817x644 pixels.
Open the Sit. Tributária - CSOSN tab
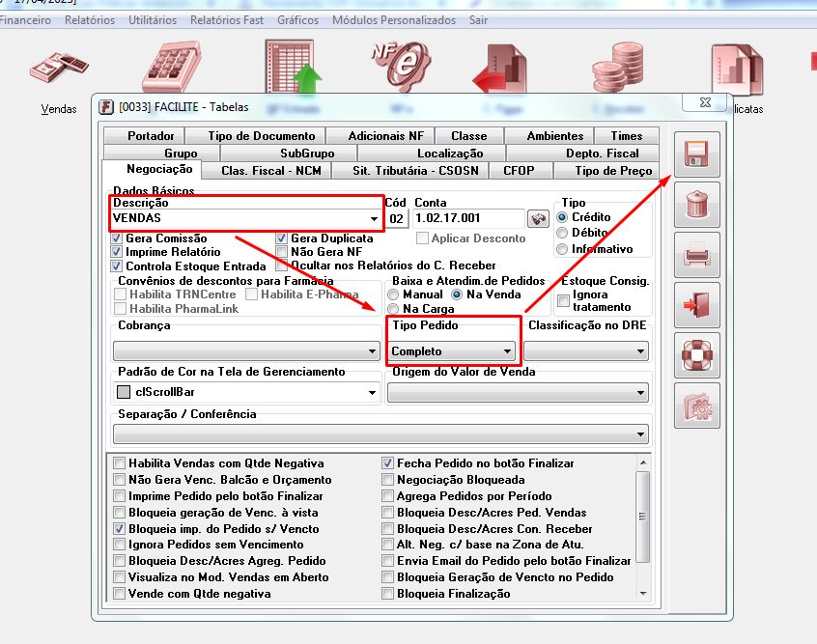click(x=410, y=170)
